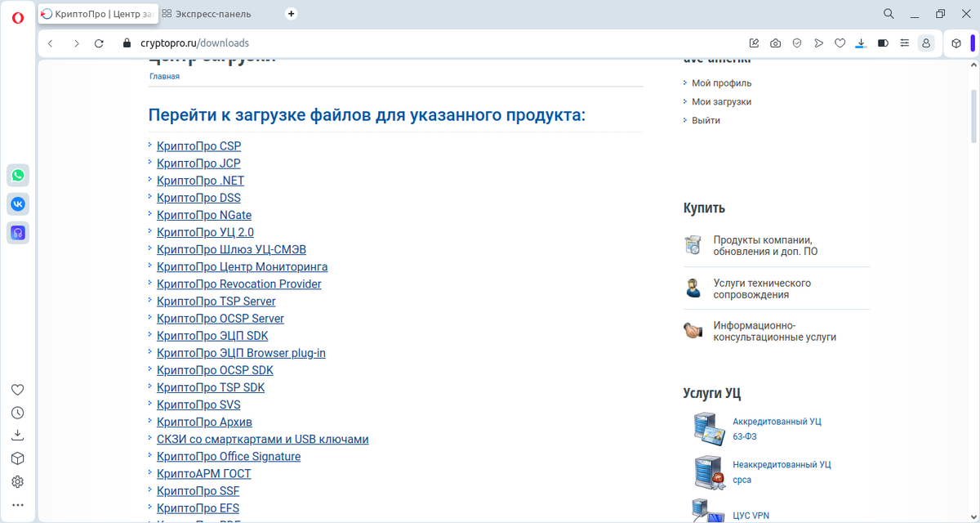Open the КриптоПро ЭЦП SDK link
The image size is (980, 523).
click(212, 336)
